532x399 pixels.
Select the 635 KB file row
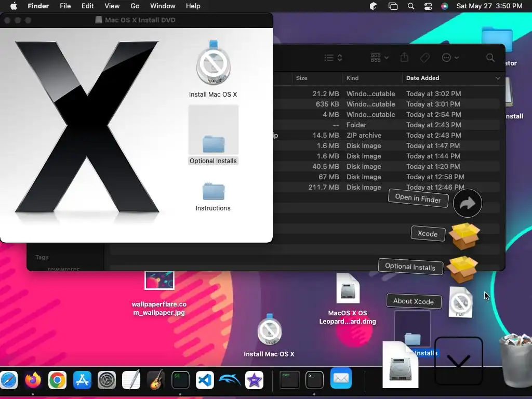pyautogui.click(x=387, y=104)
